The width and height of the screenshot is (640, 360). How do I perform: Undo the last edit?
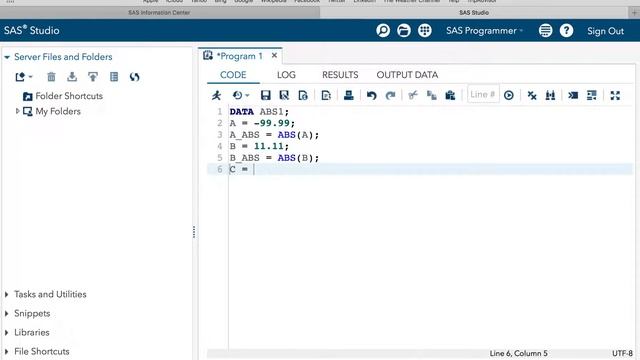(371, 96)
